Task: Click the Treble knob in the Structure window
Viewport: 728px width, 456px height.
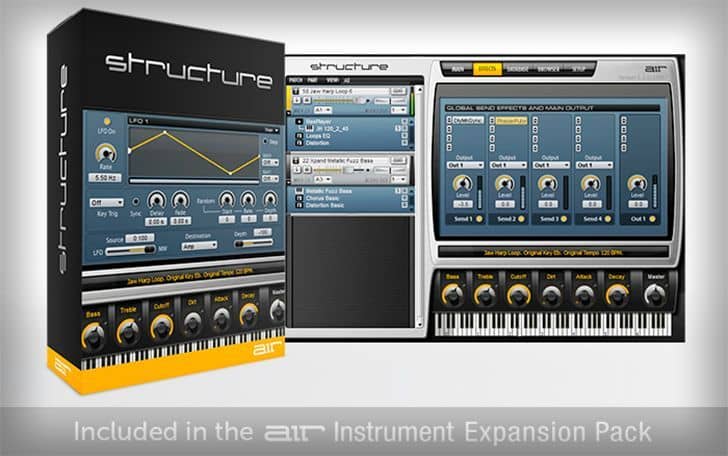Action: pyautogui.click(x=485, y=294)
